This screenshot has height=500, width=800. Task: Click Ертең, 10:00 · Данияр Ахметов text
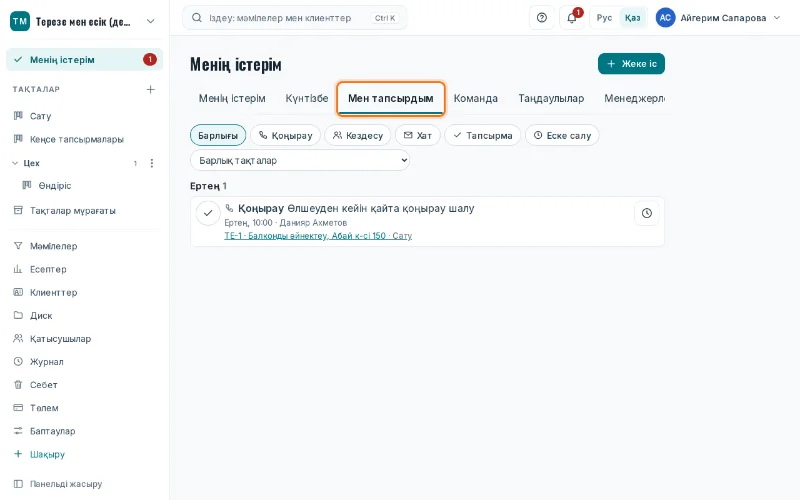[286, 223]
